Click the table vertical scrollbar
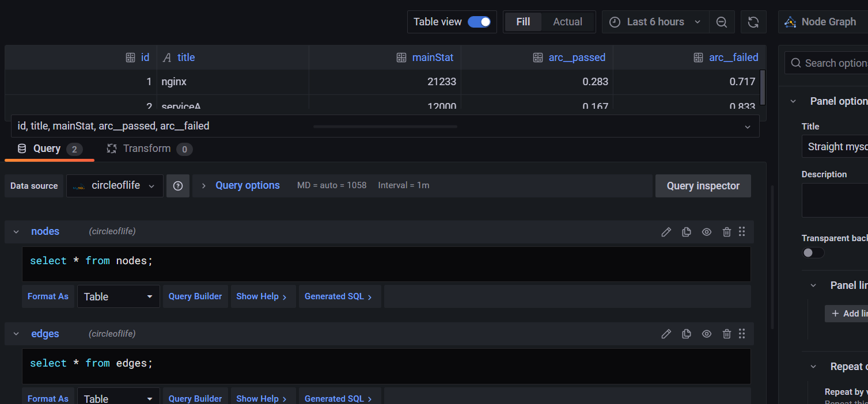This screenshot has width=868, height=404. [763, 86]
